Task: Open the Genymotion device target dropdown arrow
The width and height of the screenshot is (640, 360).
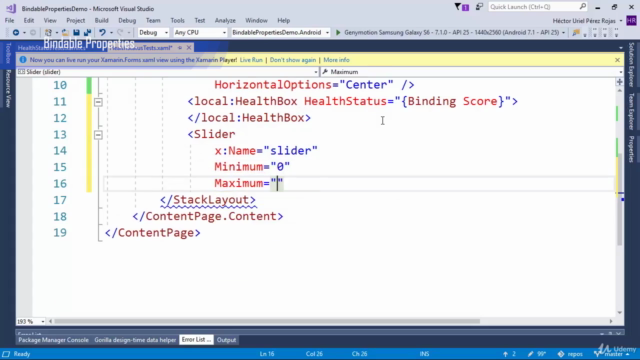Action: pos(564,33)
